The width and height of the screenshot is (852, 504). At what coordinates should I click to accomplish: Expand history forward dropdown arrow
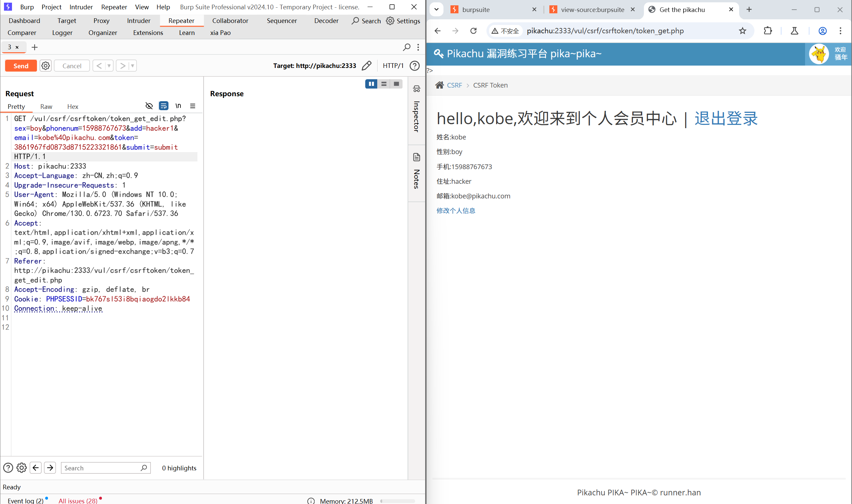click(x=133, y=66)
